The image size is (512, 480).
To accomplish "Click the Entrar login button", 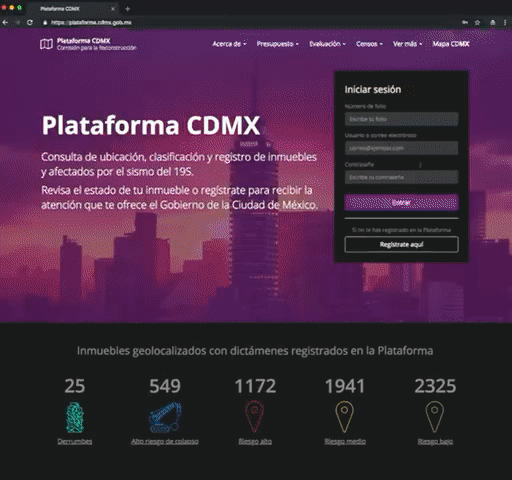I will pos(401,202).
